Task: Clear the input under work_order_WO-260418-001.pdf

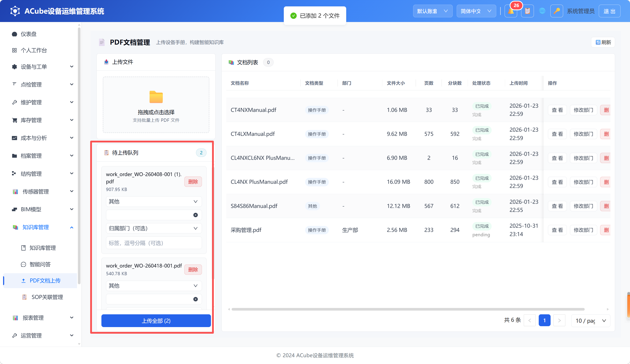Action: 196,299
